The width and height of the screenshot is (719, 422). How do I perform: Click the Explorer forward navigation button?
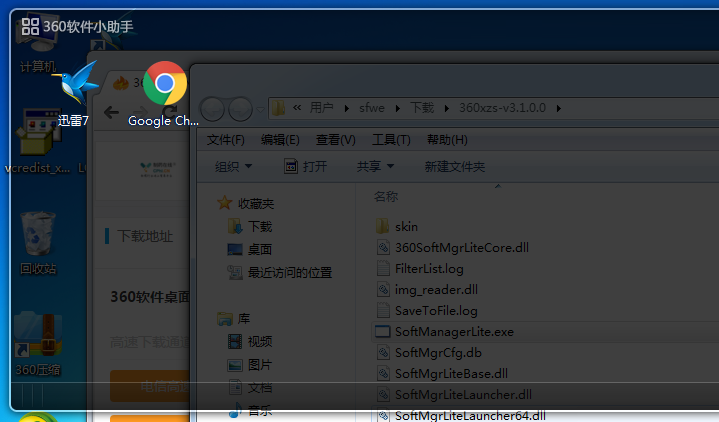(x=240, y=110)
